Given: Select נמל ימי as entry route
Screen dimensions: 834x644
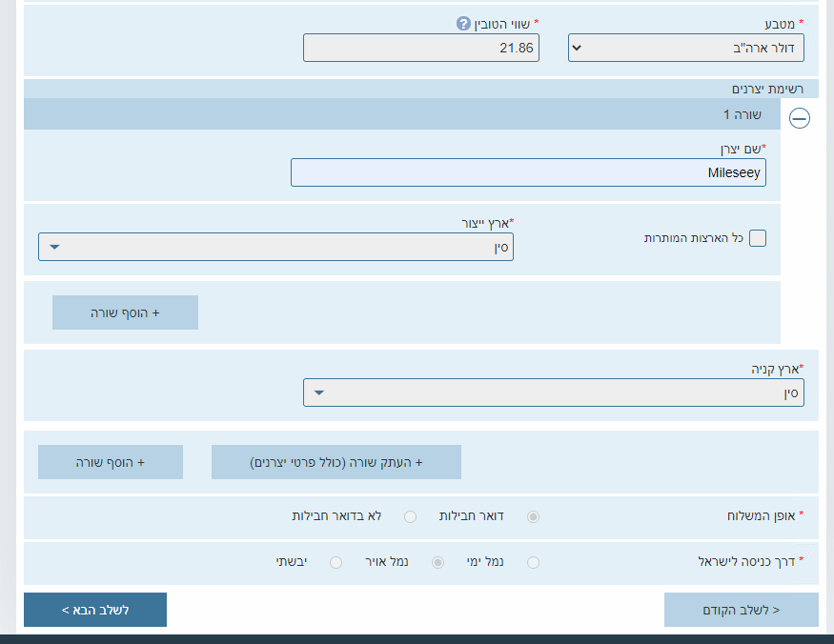Looking at the screenshot, I should (x=533, y=562).
